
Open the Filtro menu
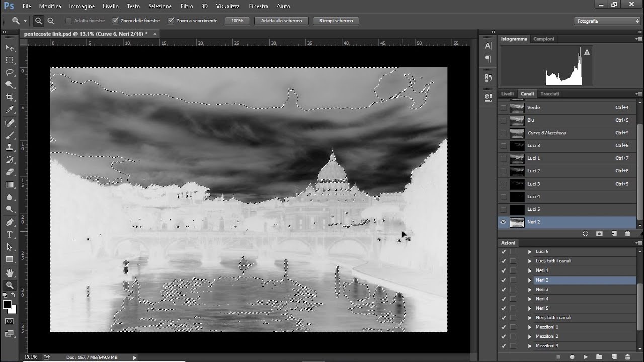point(187,6)
